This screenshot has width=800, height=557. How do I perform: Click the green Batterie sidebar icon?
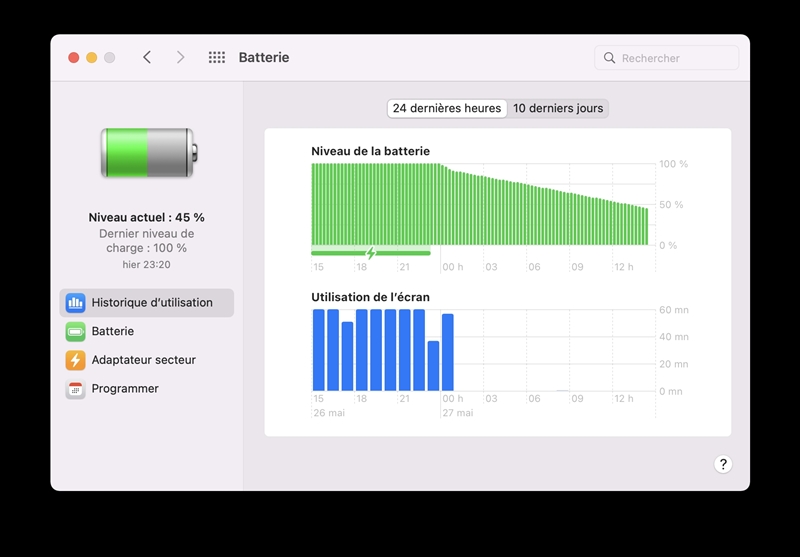76,332
